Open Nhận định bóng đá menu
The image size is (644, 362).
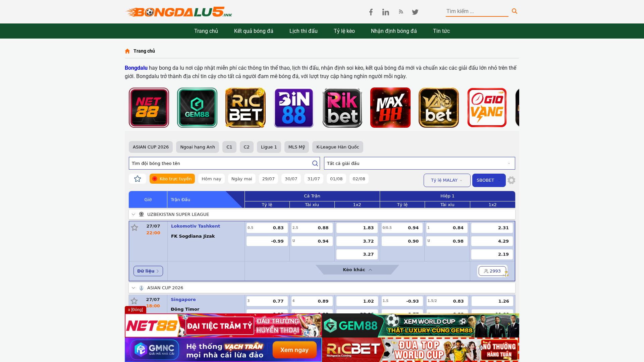[x=394, y=31]
